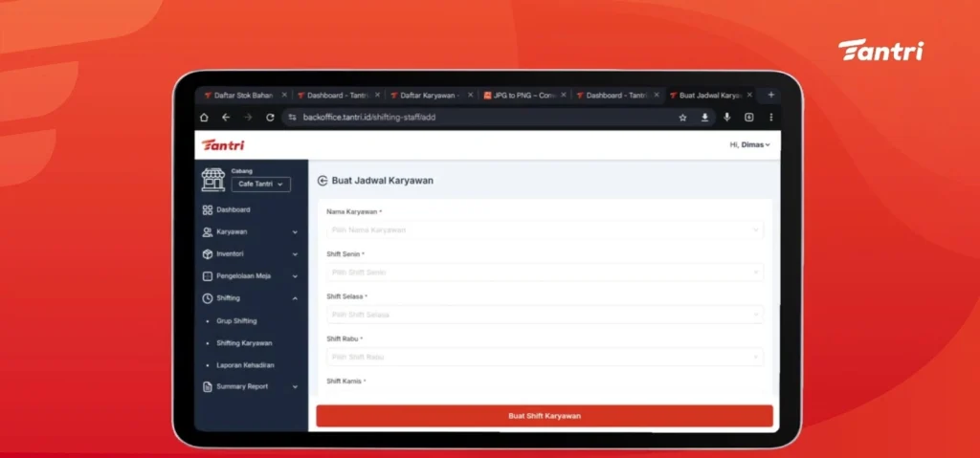The image size is (980, 458).
Task: Close the Buat Jadwal Karyawan tab
Action: point(749,95)
